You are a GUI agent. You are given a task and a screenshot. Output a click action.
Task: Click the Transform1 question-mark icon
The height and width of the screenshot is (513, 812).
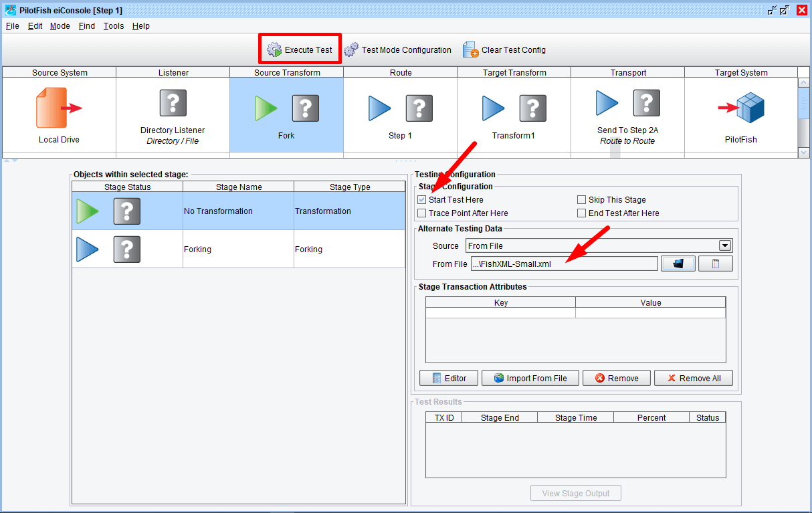click(x=532, y=108)
